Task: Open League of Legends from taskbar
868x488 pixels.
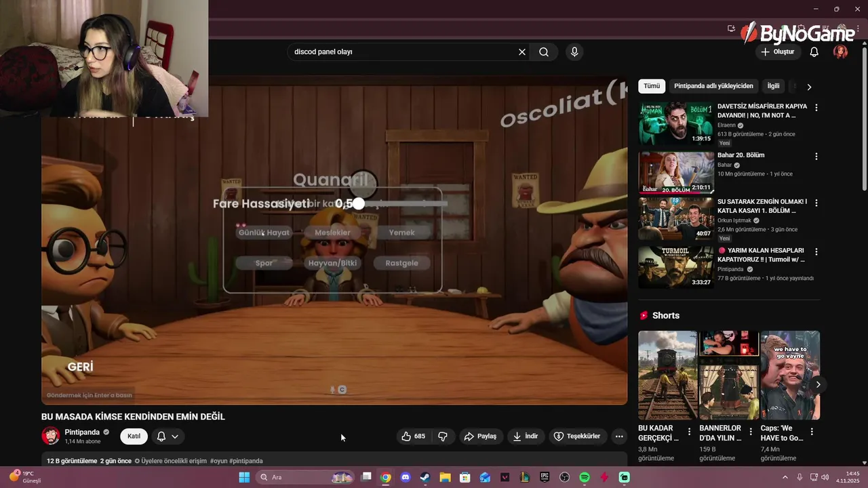Action: 524,477
